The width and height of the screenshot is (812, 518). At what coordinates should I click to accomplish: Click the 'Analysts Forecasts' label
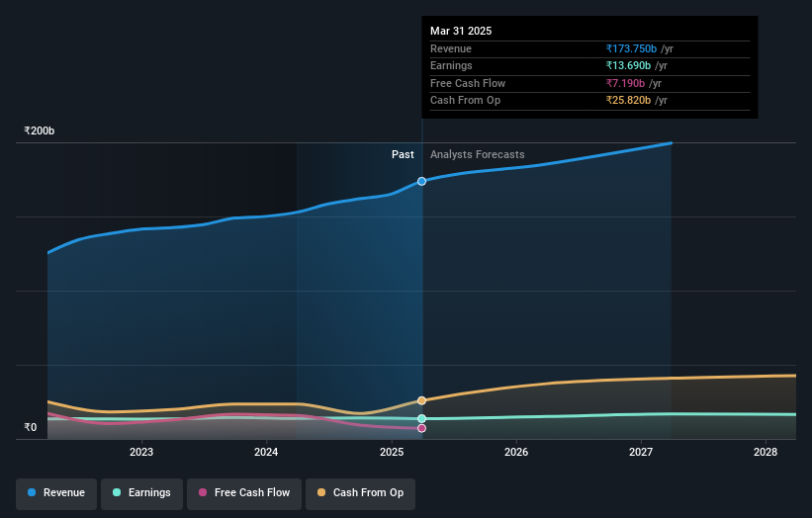pos(478,155)
